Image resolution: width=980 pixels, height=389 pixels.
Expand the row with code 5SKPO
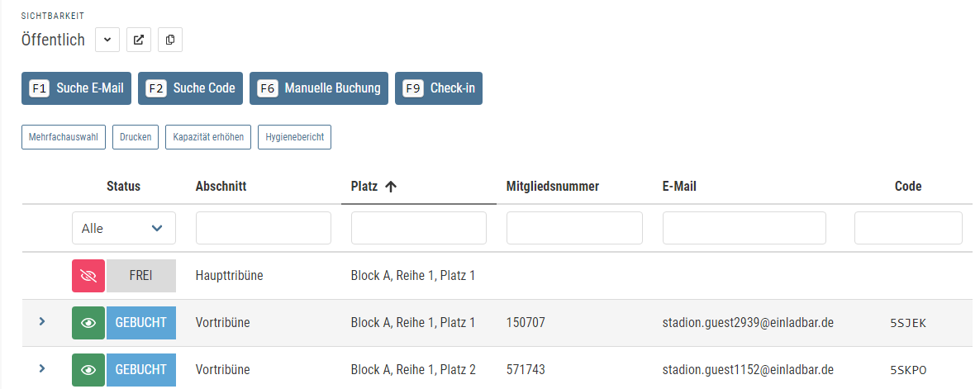[x=42, y=368]
